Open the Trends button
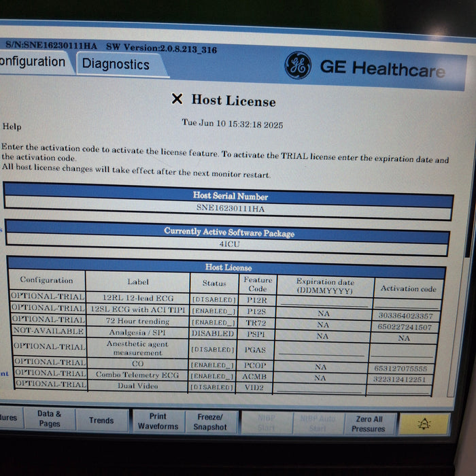Image resolution: width=476 pixels, height=476 pixels. click(101, 420)
